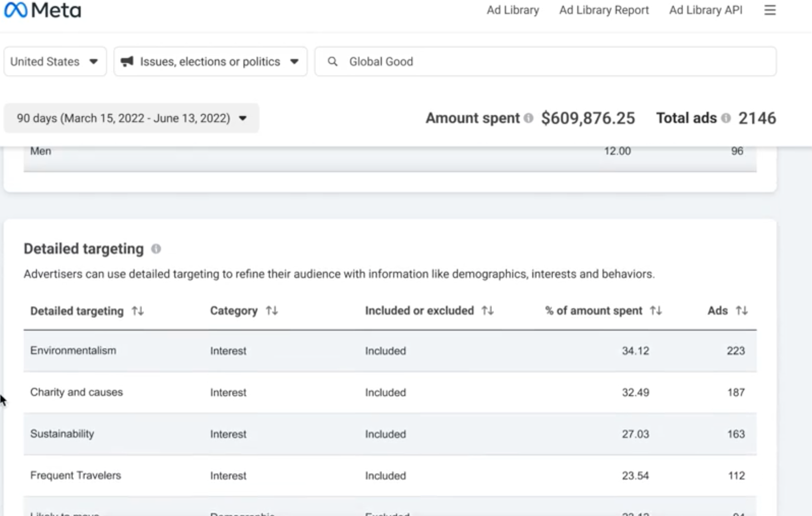
Task: Expand the 90 days date range dropdown
Action: coord(131,118)
